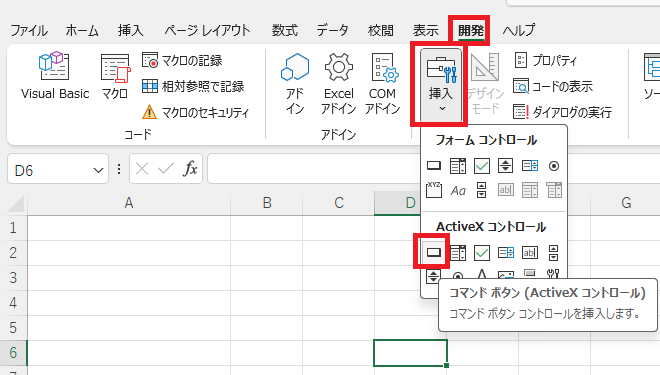The width and height of the screenshot is (660, 375).
Task: Select the 開発 developer tab
Action: coord(471,30)
